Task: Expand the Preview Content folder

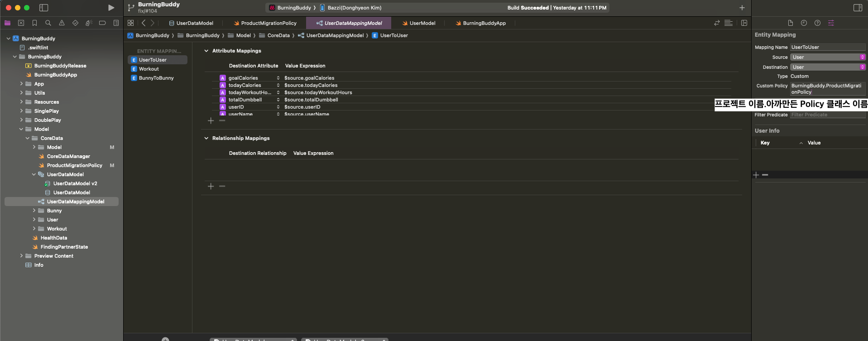Action: point(21,256)
